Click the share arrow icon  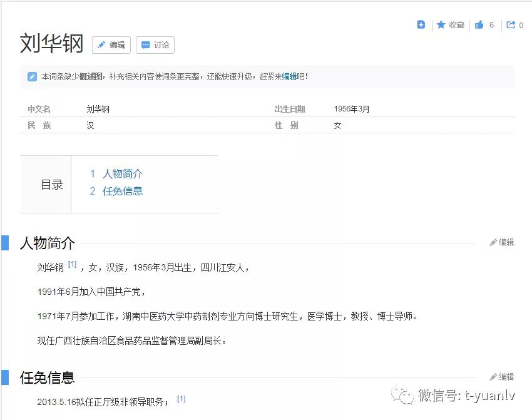pyautogui.click(x=511, y=25)
